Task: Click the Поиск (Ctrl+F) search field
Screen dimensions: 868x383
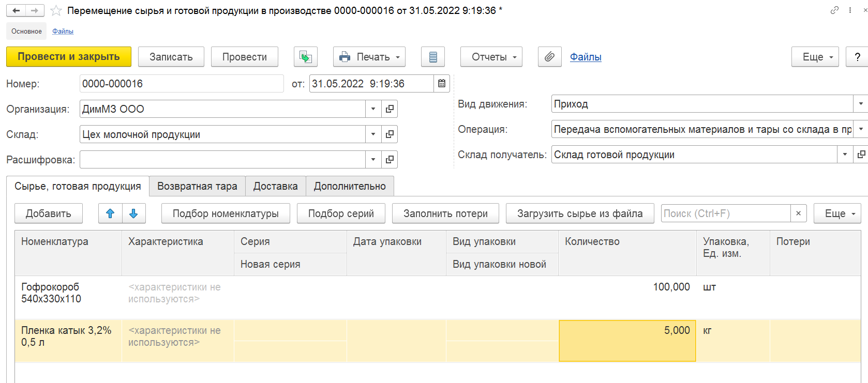Action: [726, 213]
